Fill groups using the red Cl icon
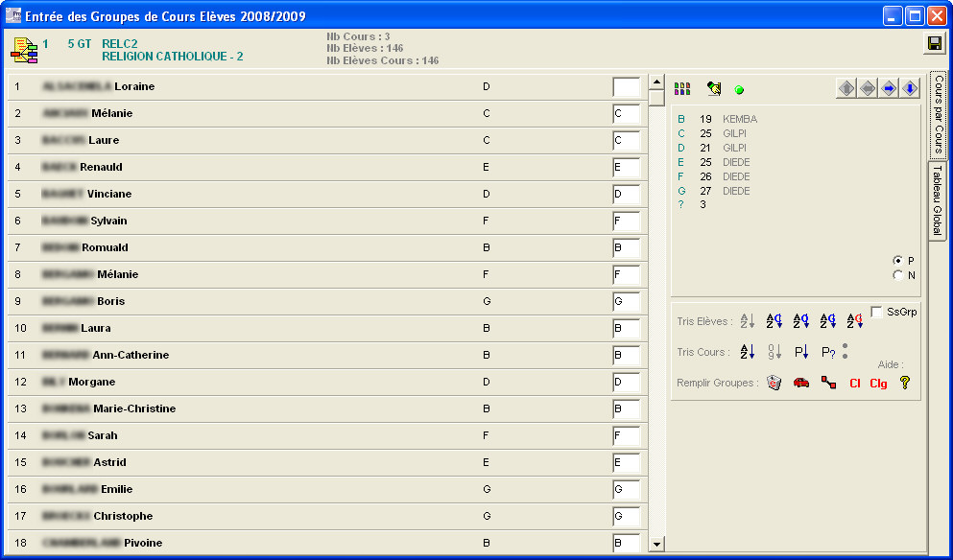953x560 pixels. point(854,384)
